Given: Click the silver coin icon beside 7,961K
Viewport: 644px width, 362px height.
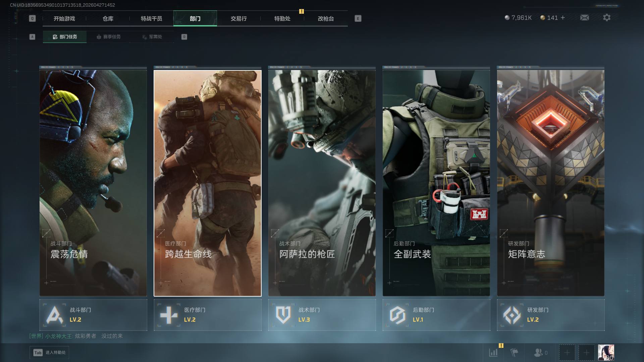Looking at the screenshot, I should tap(507, 18).
